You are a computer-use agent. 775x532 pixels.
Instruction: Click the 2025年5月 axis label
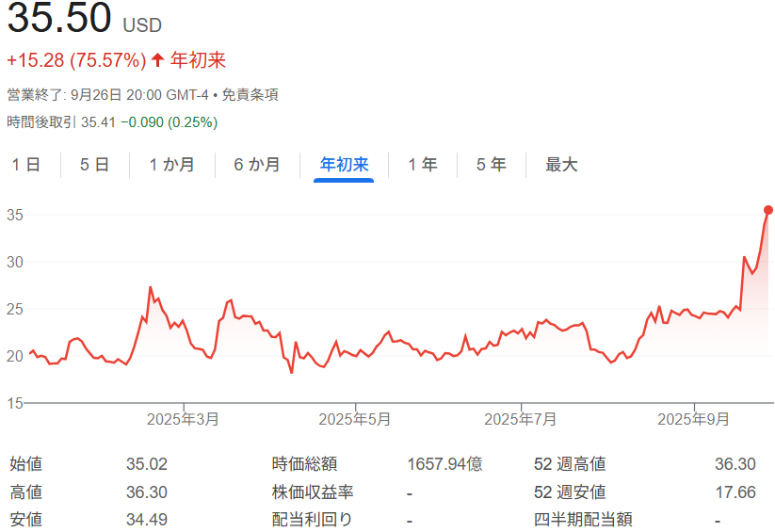tap(354, 418)
